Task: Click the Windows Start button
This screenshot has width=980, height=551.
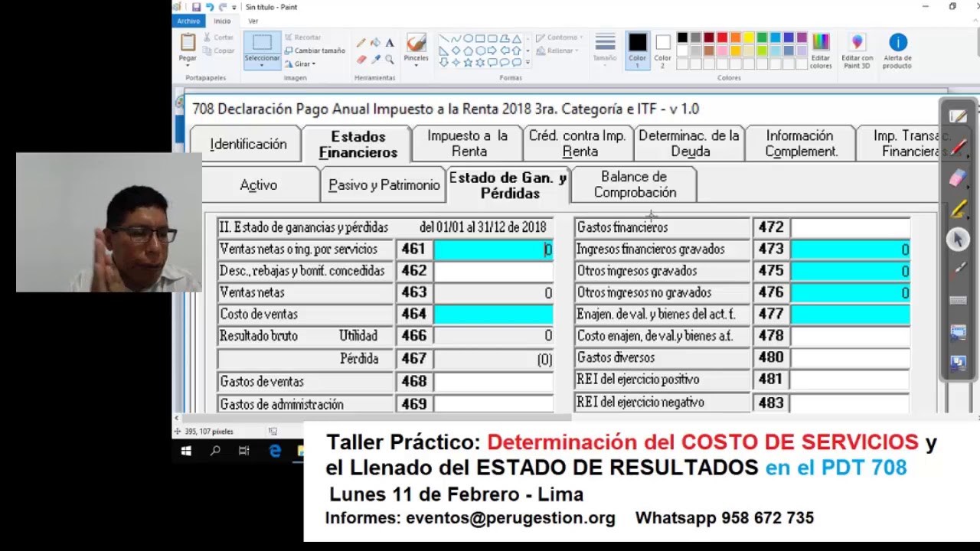Action: click(x=186, y=452)
